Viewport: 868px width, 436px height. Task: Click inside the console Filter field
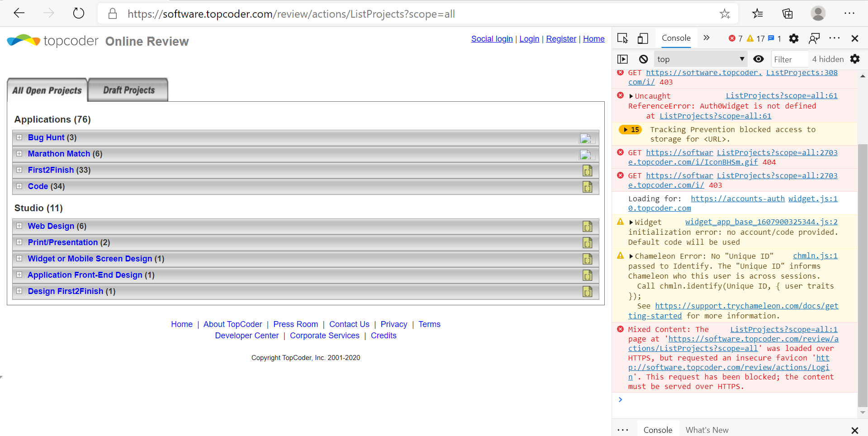pos(788,59)
